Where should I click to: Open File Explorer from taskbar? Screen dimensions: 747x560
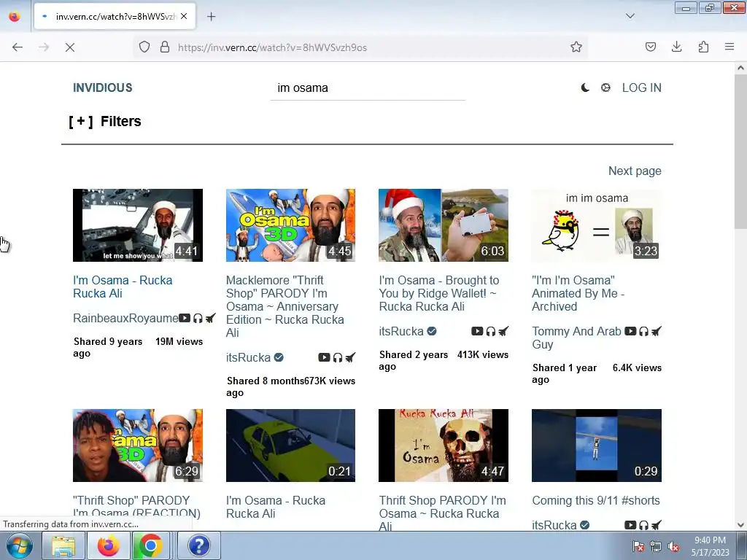[x=63, y=545]
